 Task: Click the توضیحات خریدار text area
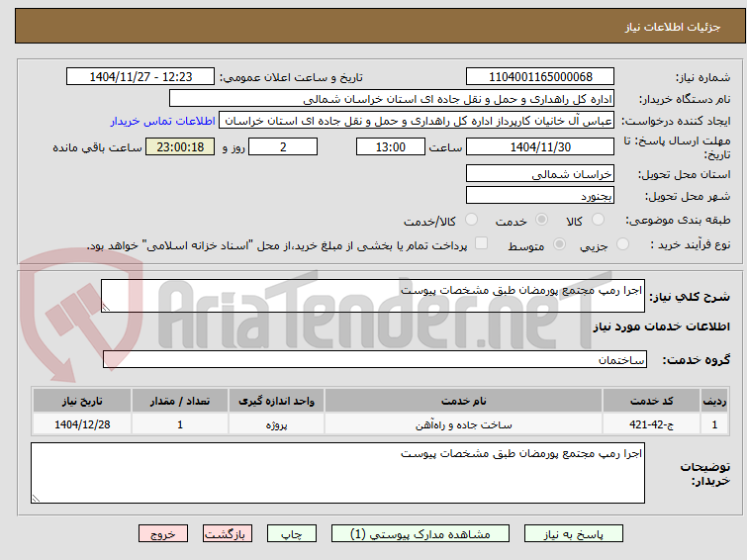337,473
